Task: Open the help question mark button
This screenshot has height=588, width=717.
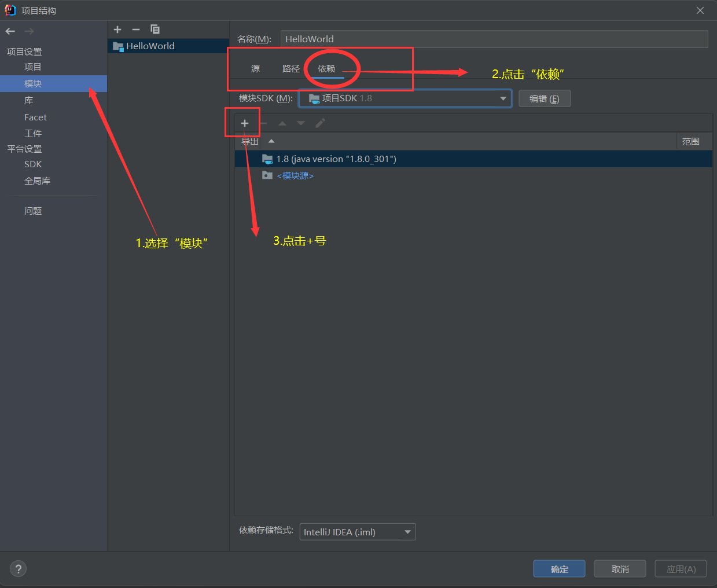Action: [19, 569]
